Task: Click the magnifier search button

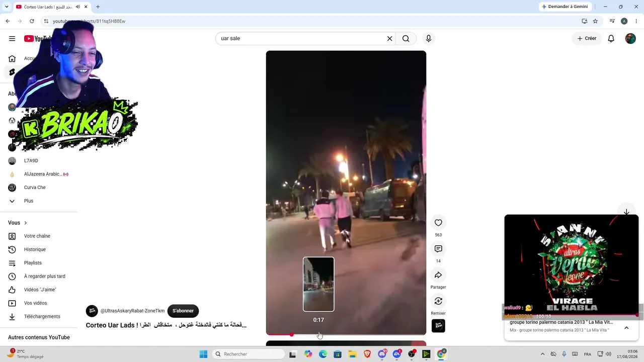Action: (406, 39)
